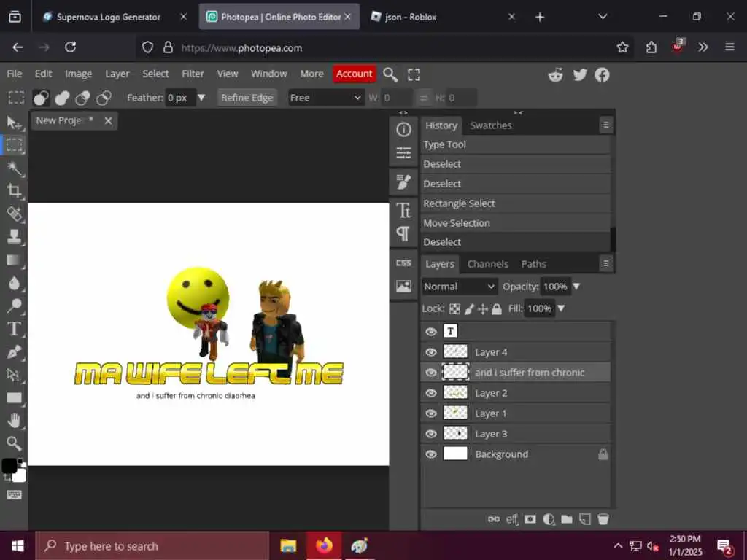Open File Explorer from the taskbar
Image resolution: width=747 pixels, height=560 pixels.
point(288,545)
